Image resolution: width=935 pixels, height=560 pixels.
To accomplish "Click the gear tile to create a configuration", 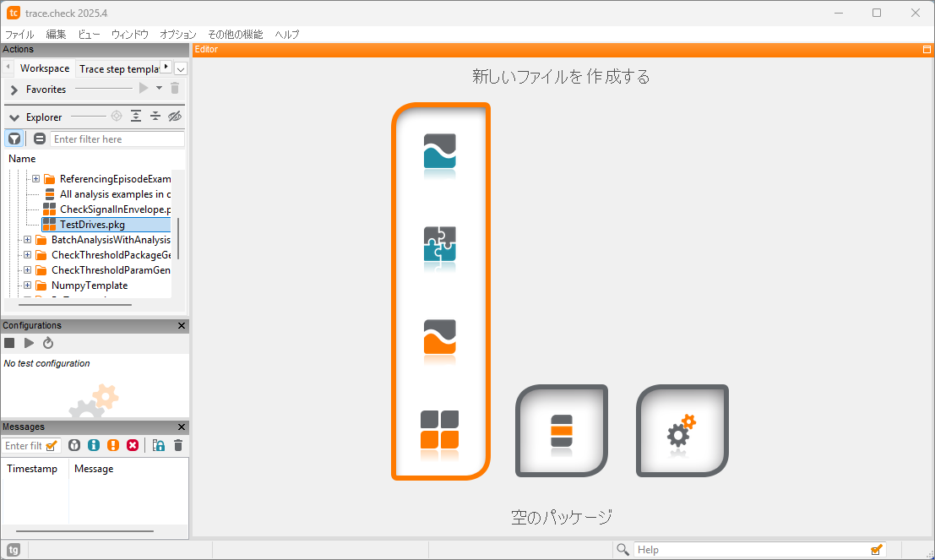I will click(682, 431).
